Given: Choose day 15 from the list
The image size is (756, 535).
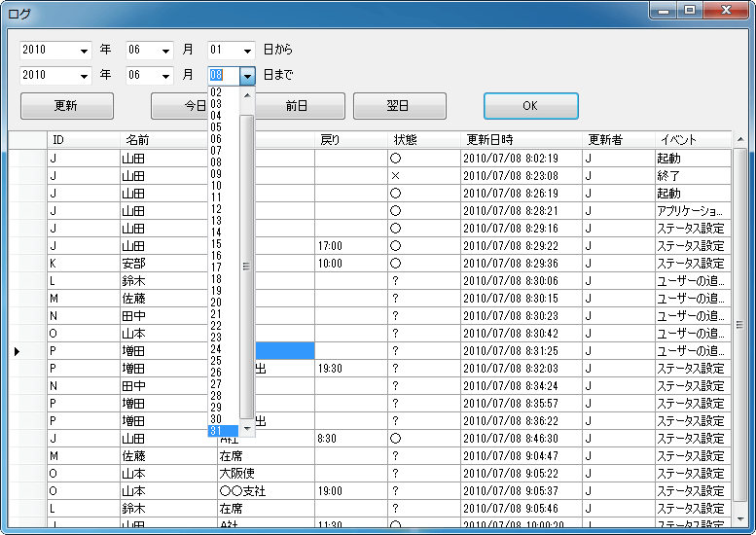Looking at the screenshot, I should point(223,244).
